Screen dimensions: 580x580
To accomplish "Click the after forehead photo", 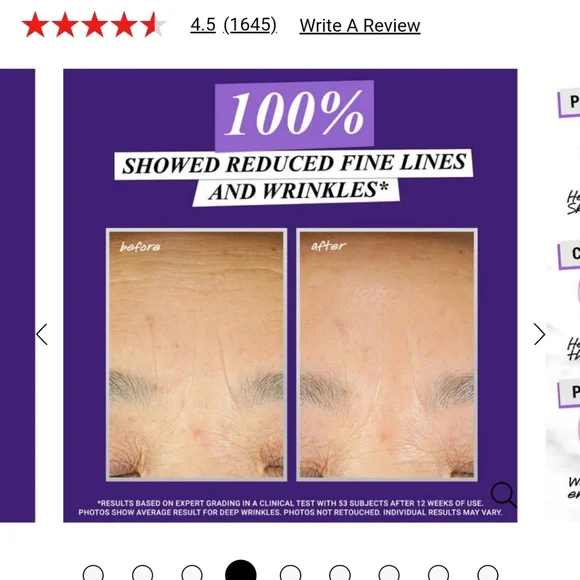I will click(387, 355).
